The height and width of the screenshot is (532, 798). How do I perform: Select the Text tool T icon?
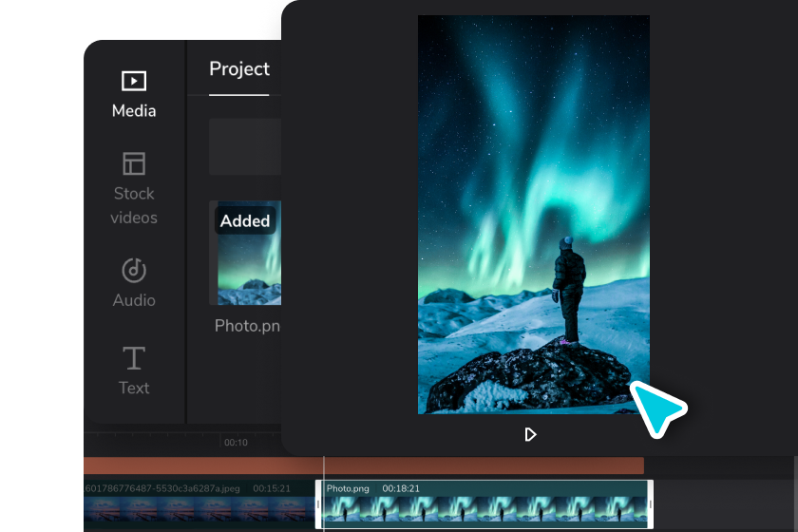coord(134,358)
